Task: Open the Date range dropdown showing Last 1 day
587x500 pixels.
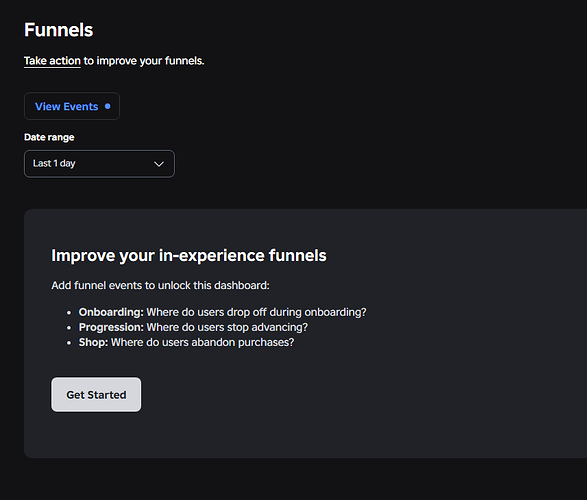Action: click(99, 164)
